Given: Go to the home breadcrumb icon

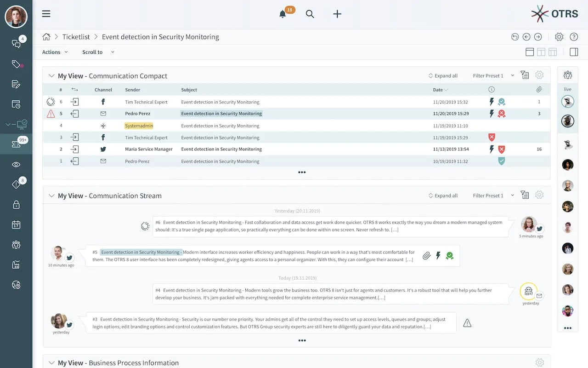Looking at the screenshot, I should pyautogui.click(x=46, y=37).
